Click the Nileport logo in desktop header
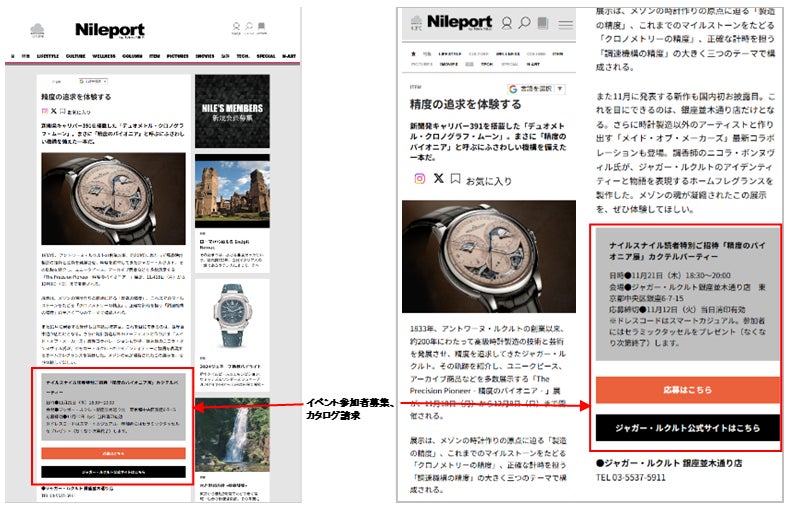 point(110,30)
